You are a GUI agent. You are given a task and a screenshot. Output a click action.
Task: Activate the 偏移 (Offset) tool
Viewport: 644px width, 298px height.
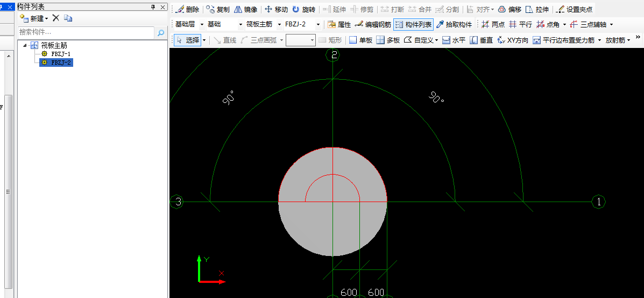[510, 9]
